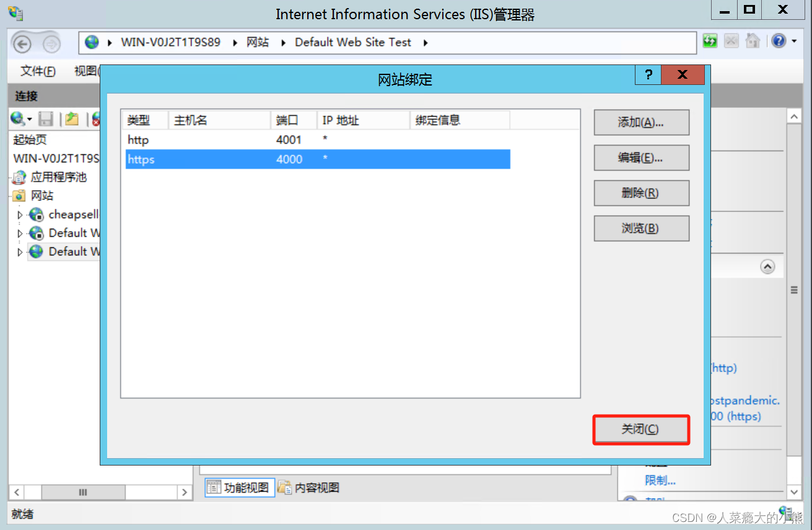812x530 pixels.
Task: Go back with the navigation arrow
Action: [22, 43]
